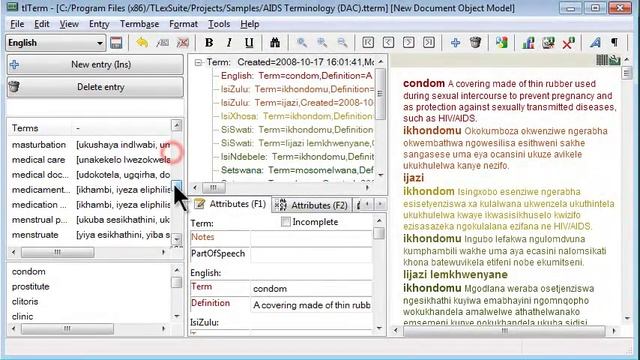Open the View menu
Image resolution: width=640 pixels, height=360 pixels.
69,24
